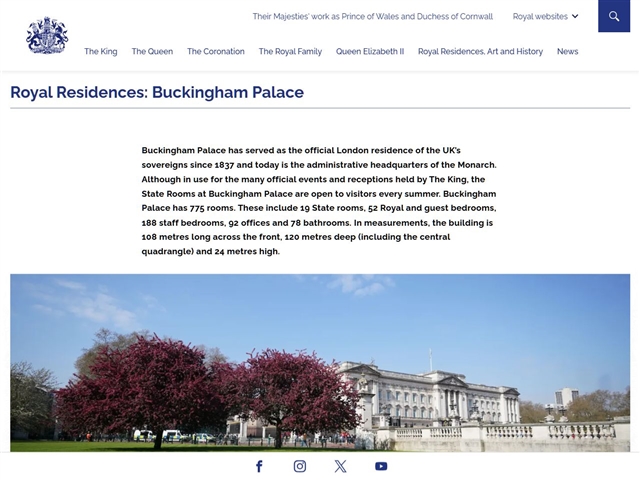
Task: Click the Royal coat of arms logo
Action: 47,36
